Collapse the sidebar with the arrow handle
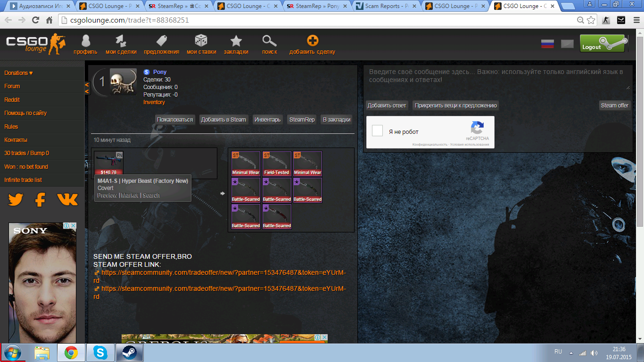The height and width of the screenshot is (362, 644). tap(87, 88)
